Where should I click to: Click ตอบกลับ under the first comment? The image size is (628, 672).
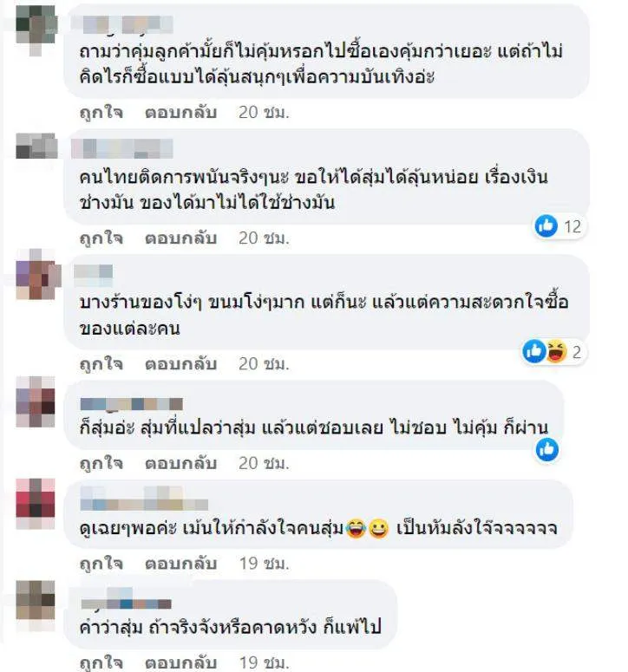click(x=180, y=112)
